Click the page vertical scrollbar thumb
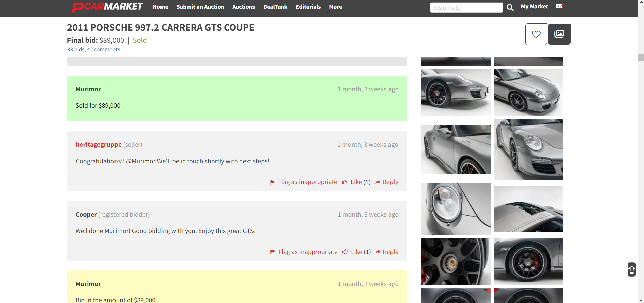 click(x=641, y=58)
